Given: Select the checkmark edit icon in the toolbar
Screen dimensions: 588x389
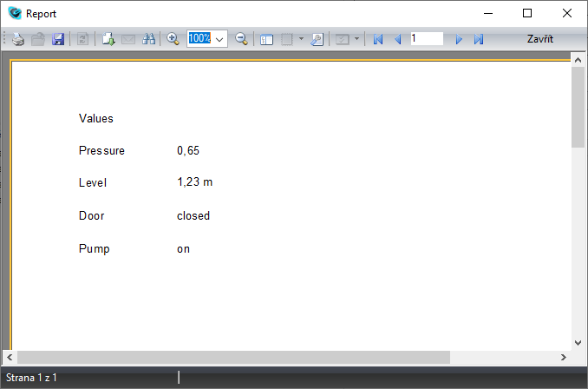Looking at the screenshot, I should (342, 39).
